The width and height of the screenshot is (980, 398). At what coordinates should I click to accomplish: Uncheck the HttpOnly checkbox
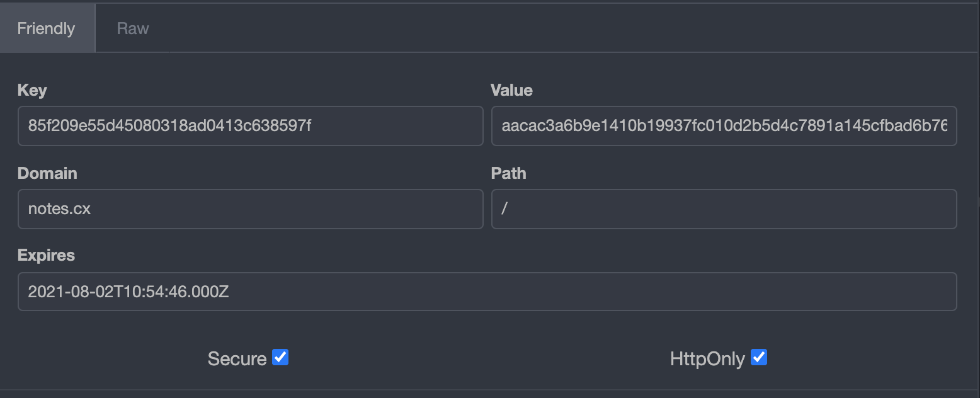(x=759, y=358)
